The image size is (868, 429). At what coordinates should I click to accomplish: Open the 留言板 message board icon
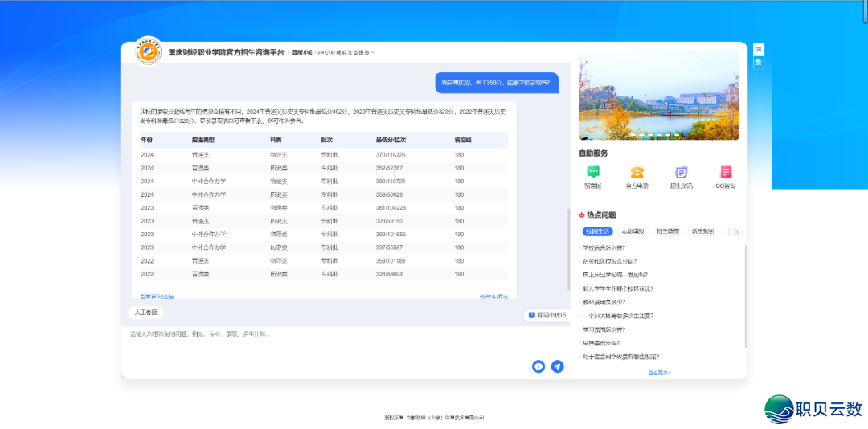[x=593, y=172]
